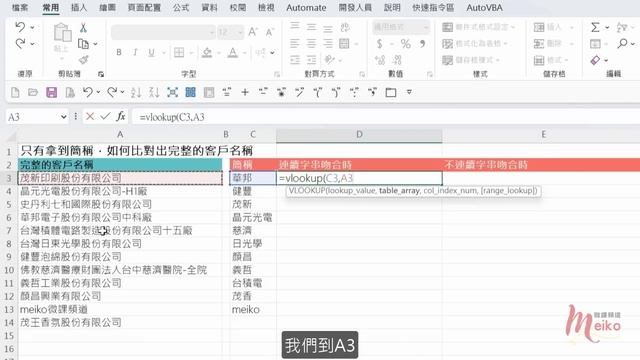Screen dimensions: 640x360
Task: Open the AutoSum dropdown arrow
Action: [x=607, y=28]
